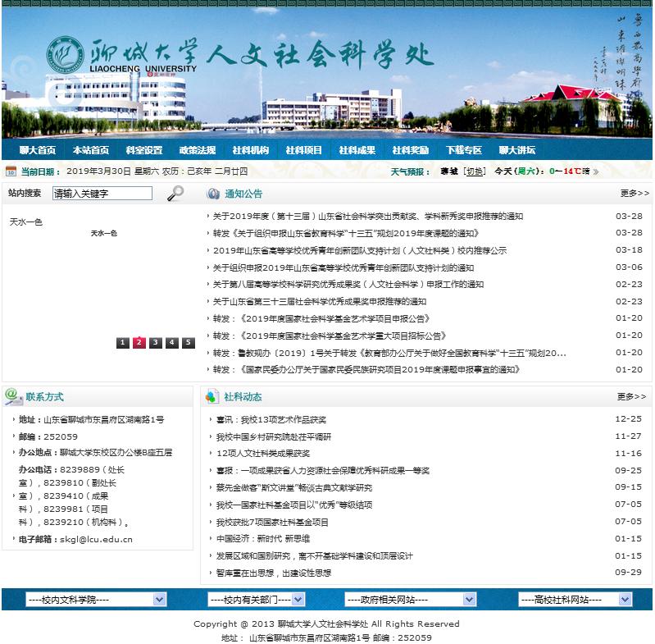Open news item 喜讯：我校13项艺术作品获奖
Screen dimensions: 655x644
click(x=271, y=419)
